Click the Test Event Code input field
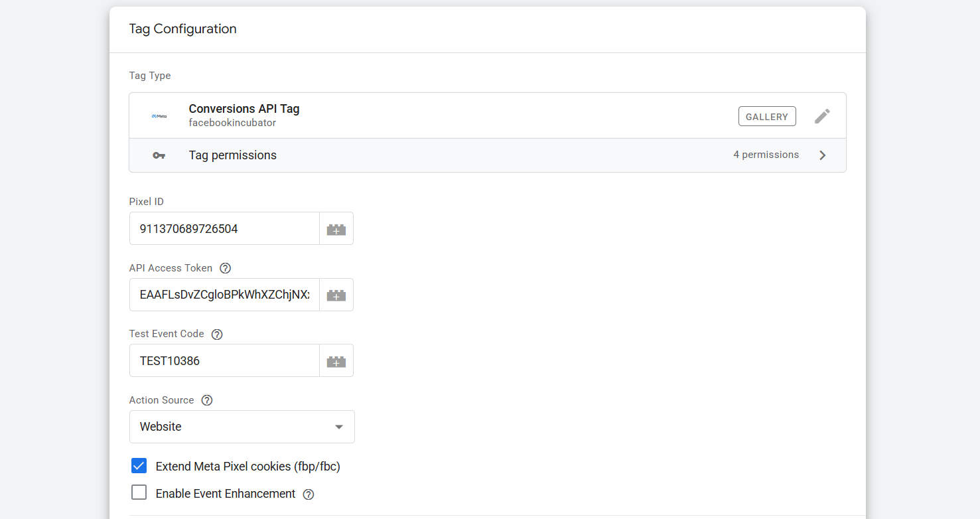The width and height of the screenshot is (980, 519). point(224,361)
